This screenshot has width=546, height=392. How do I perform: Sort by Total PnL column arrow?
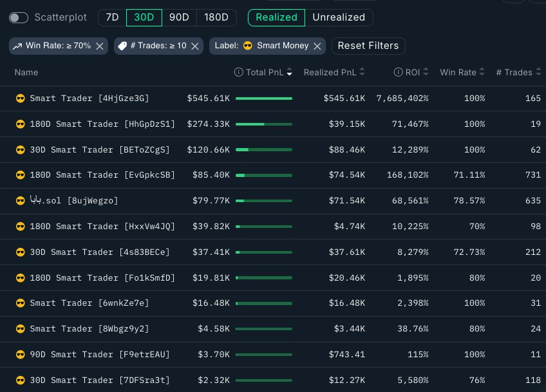pyautogui.click(x=289, y=73)
